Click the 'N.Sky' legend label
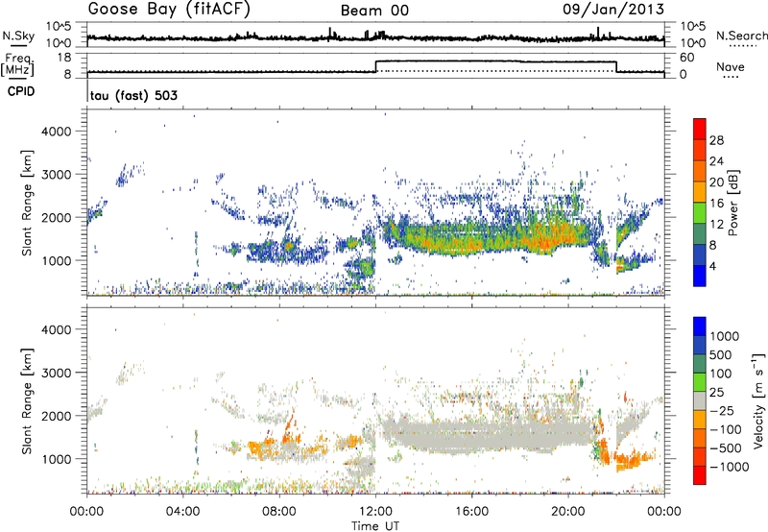Screen dimensions: 768x532 click(x=18, y=36)
